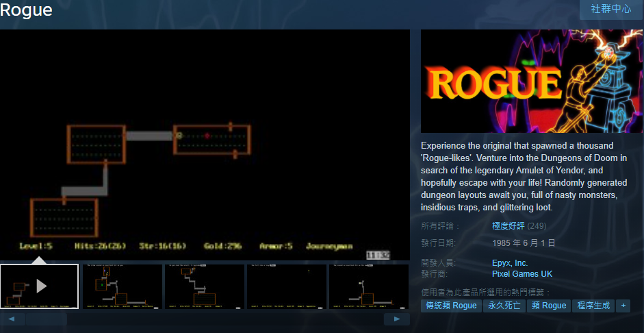The image size is (644, 333).
Task: Select the third screenshot thumbnail
Action: click(x=205, y=286)
